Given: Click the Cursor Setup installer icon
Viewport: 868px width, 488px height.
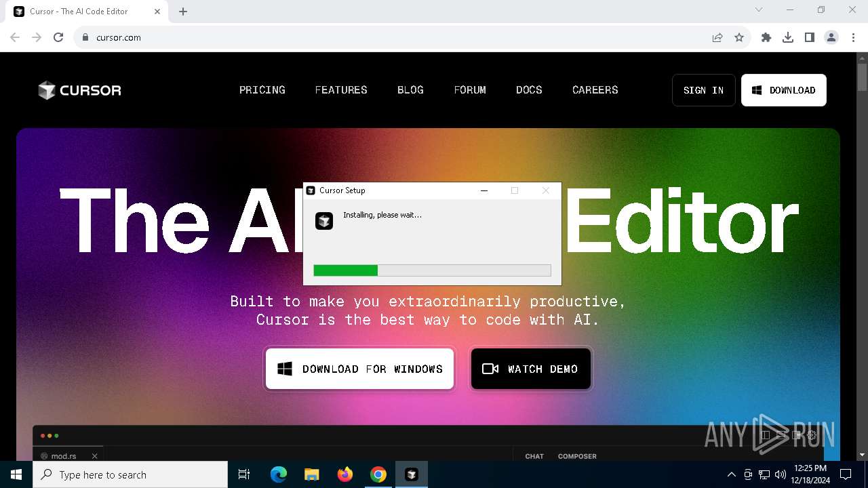Looking at the screenshot, I should tap(324, 220).
